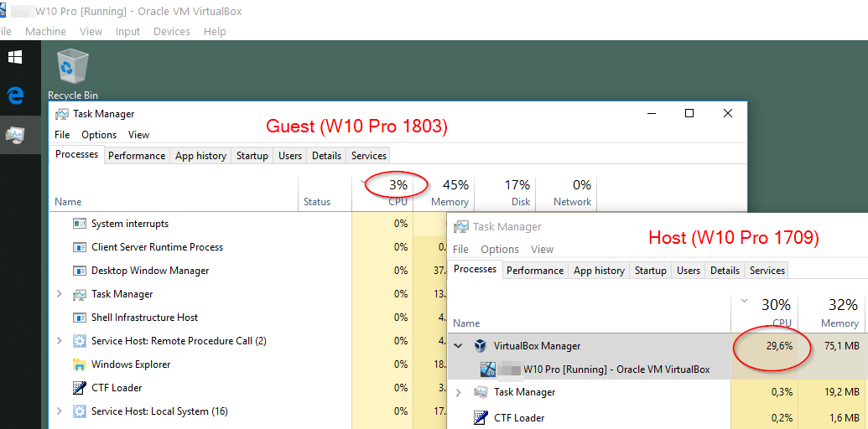Switch to guest Services tab
This screenshot has height=429, width=868.
point(369,156)
